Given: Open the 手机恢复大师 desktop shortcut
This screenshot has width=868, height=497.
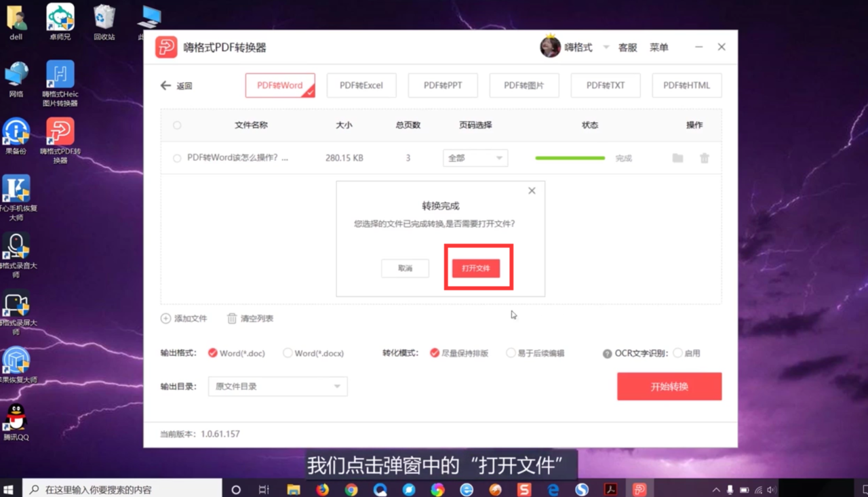Looking at the screenshot, I should pos(16,197).
